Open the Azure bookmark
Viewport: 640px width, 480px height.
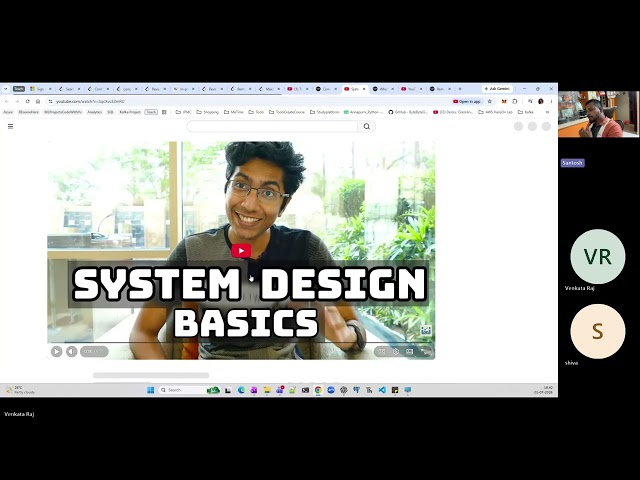point(8,112)
